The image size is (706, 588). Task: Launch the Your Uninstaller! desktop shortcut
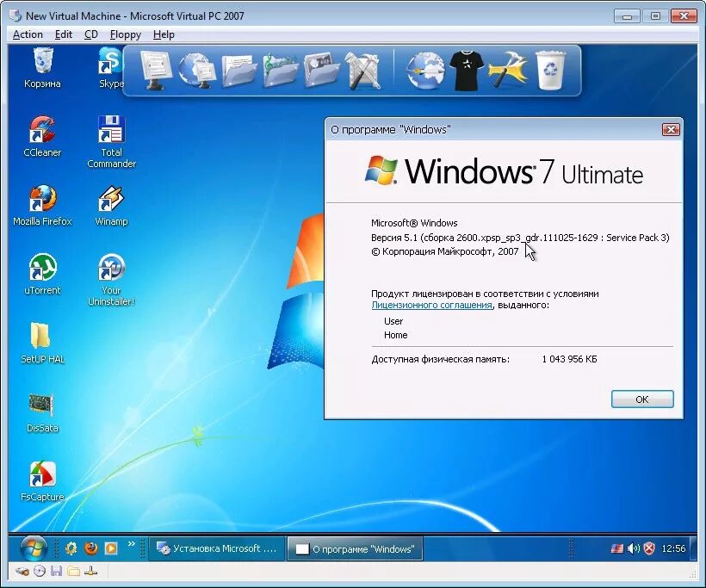[111, 280]
